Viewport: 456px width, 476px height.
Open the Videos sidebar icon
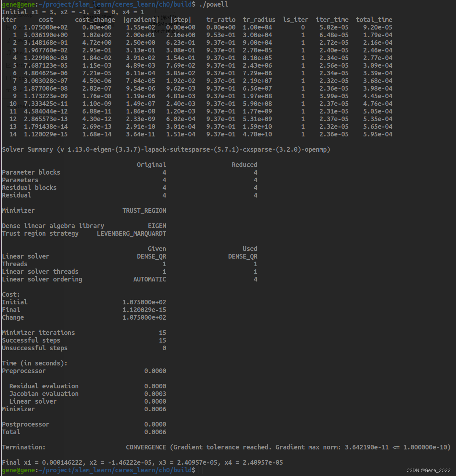click(9, 78)
